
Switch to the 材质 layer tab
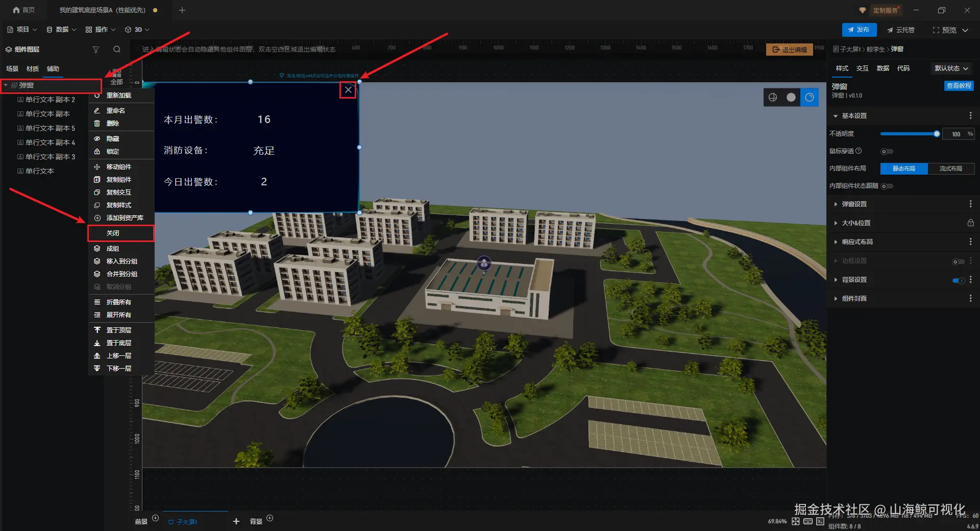(33, 69)
